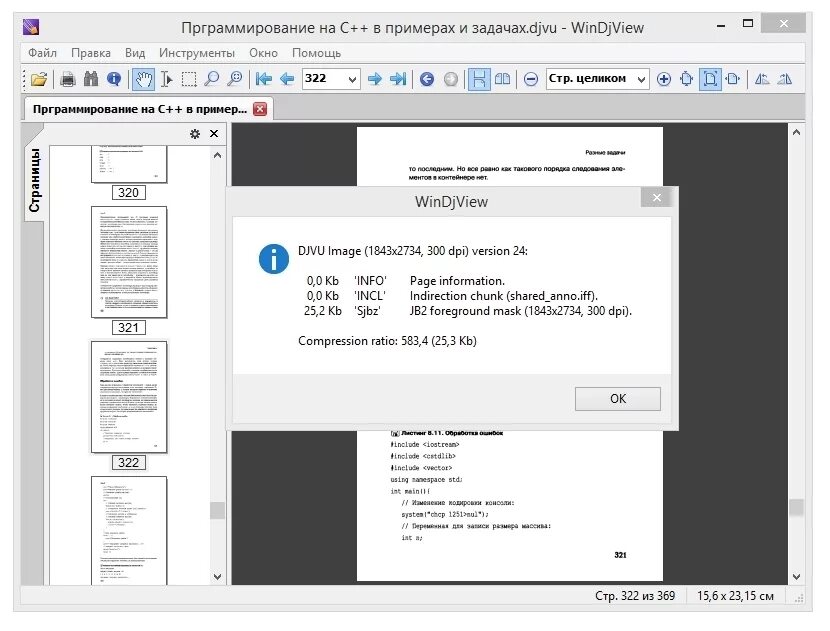
Task: Close the thumbnails side panel
Action: 214,133
